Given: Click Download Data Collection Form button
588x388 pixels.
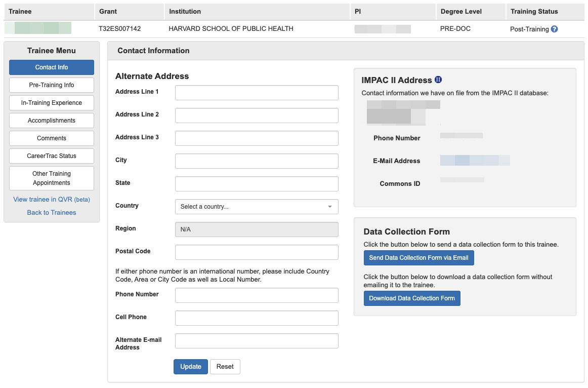Looking at the screenshot, I should click(x=412, y=298).
